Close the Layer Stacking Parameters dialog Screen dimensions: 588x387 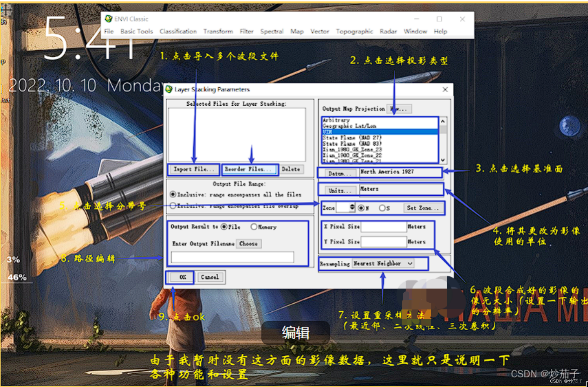pyautogui.click(x=445, y=89)
